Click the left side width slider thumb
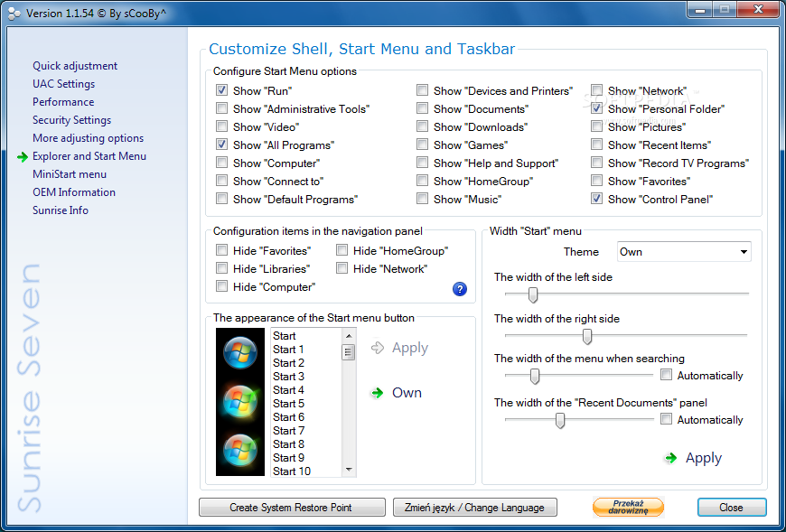 tap(533, 295)
